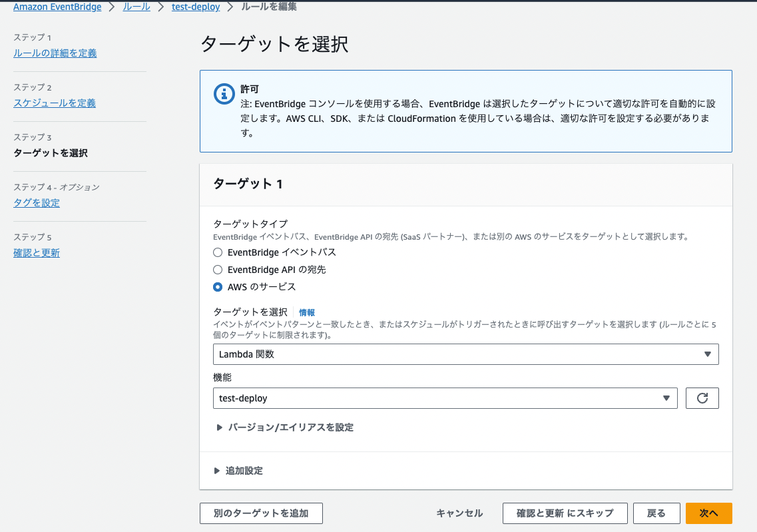This screenshot has height=532, width=757.
Task: Click the ターゲット 1 panel heading
Action: (x=248, y=184)
